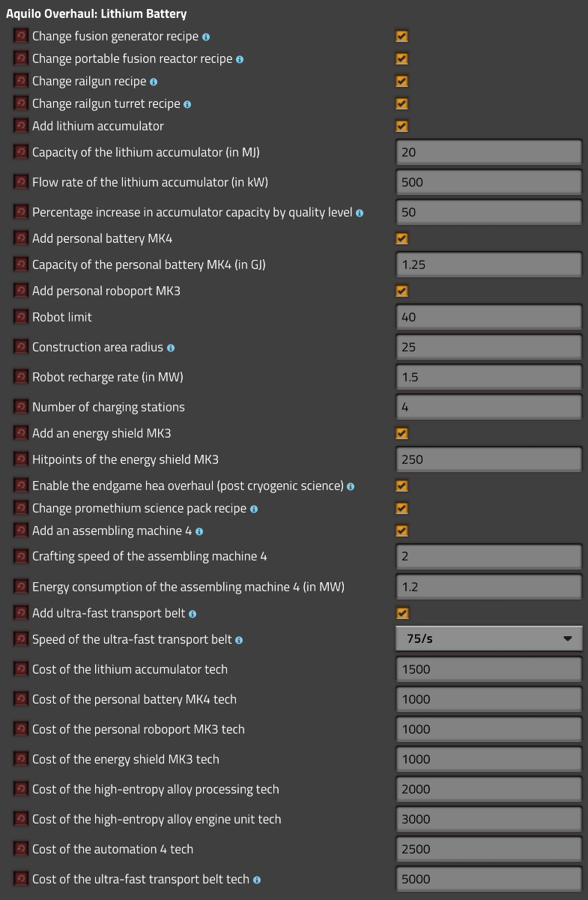Click the assembling machine 4 crafting speed field
The image size is (588, 900).
tap(488, 557)
